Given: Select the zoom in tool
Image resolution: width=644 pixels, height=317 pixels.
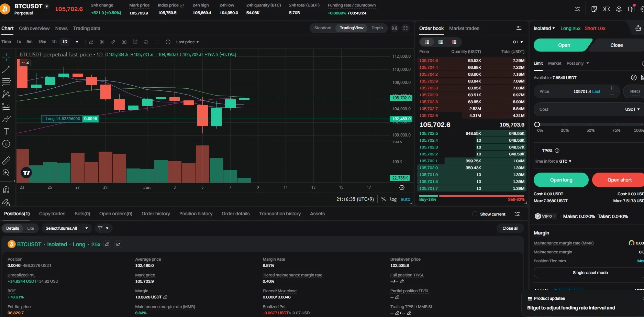Looking at the screenshot, I should pos(6,173).
